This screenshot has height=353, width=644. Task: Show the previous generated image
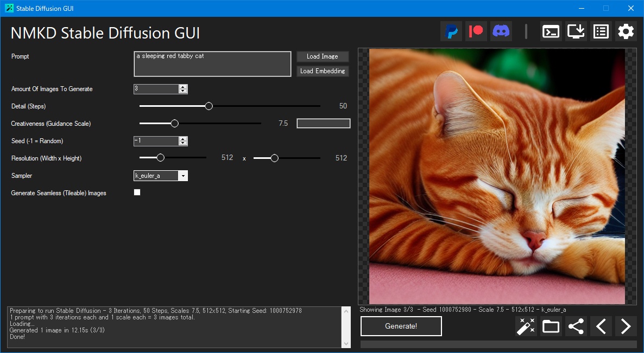[x=601, y=326]
